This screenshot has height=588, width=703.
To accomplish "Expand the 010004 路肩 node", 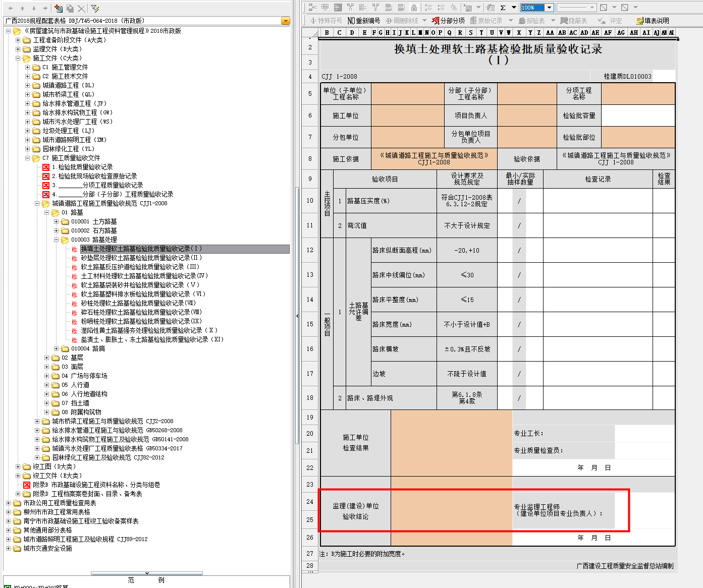I will tap(56, 348).
